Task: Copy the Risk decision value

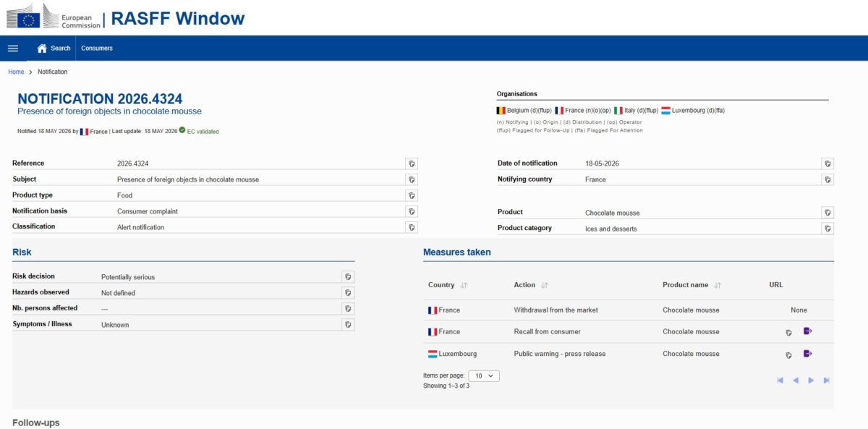Action: pyautogui.click(x=348, y=276)
